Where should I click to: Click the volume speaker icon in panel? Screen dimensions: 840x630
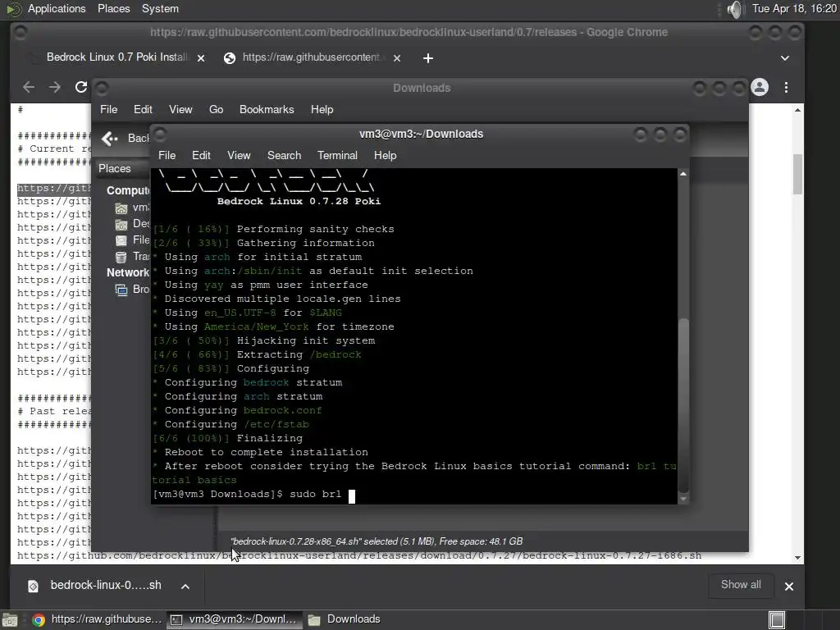(x=736, y=9)
